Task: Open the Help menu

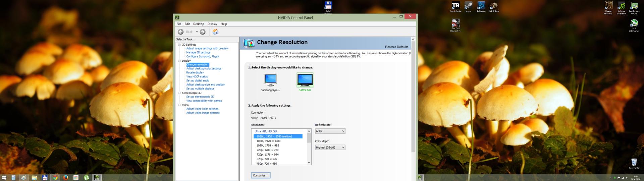Action: [x=224, y=24]
